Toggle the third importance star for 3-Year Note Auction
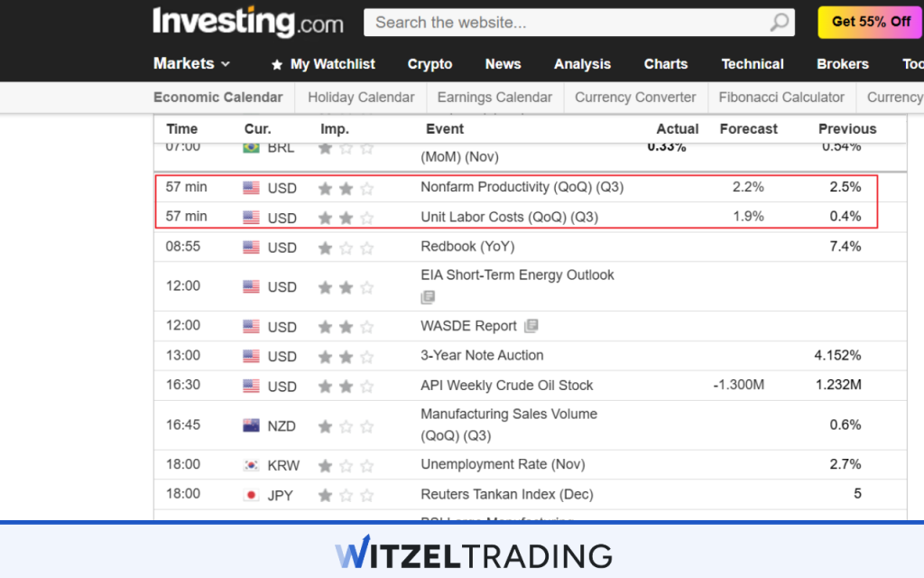924x578 pixels. click(366, 356)
